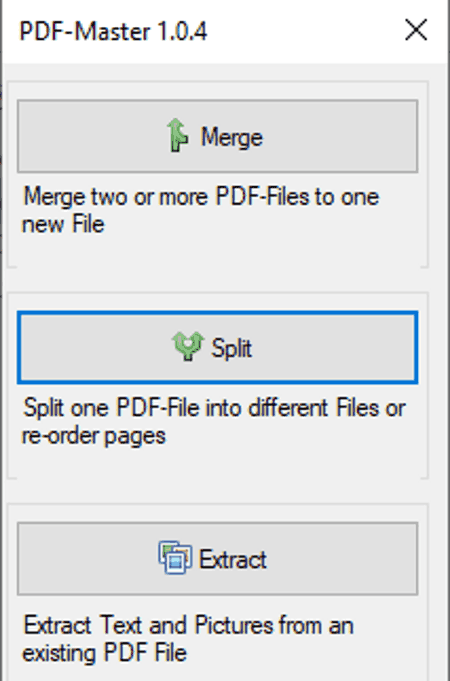Click the word "Merge" on the top button
Image resolution: width=450 pixels, height=681 pixels.
pyautogui.click(x=232, y=138)
